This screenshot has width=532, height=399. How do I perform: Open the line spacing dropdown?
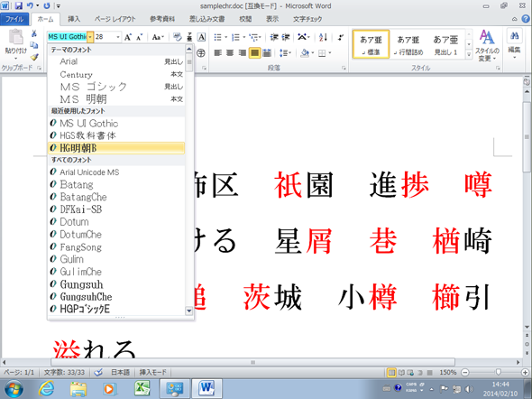pyautogui.click(x=285, y=53)
